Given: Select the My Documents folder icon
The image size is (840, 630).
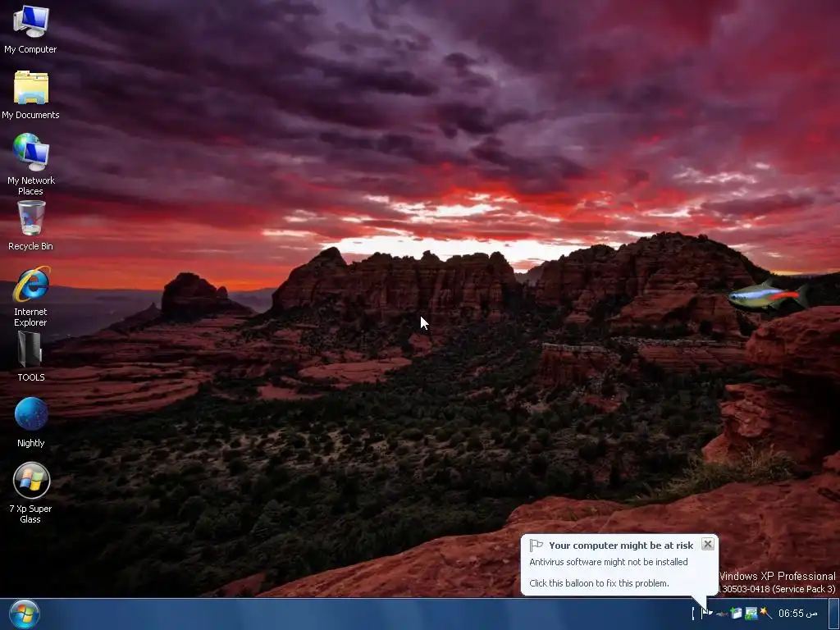Looking at the screenshot, I should pyautogui.click(x=30, y=87).
